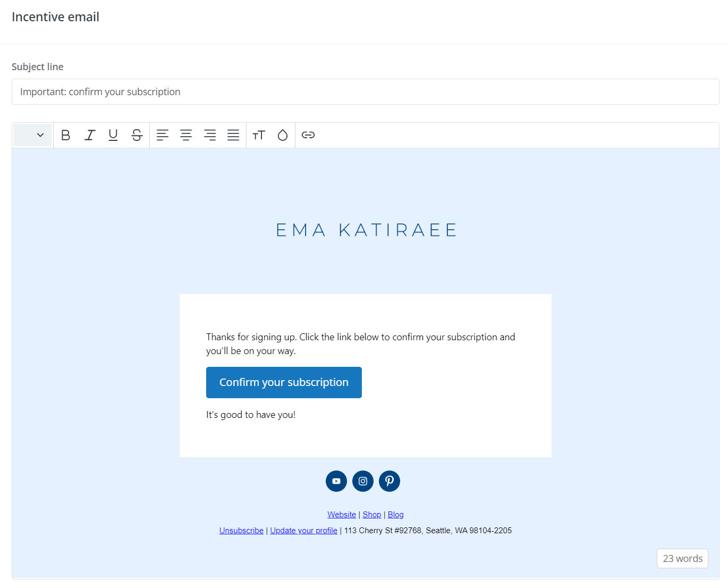The image size is (728, 588).
Task: Underline the selected text
Action: pos(113,135)
